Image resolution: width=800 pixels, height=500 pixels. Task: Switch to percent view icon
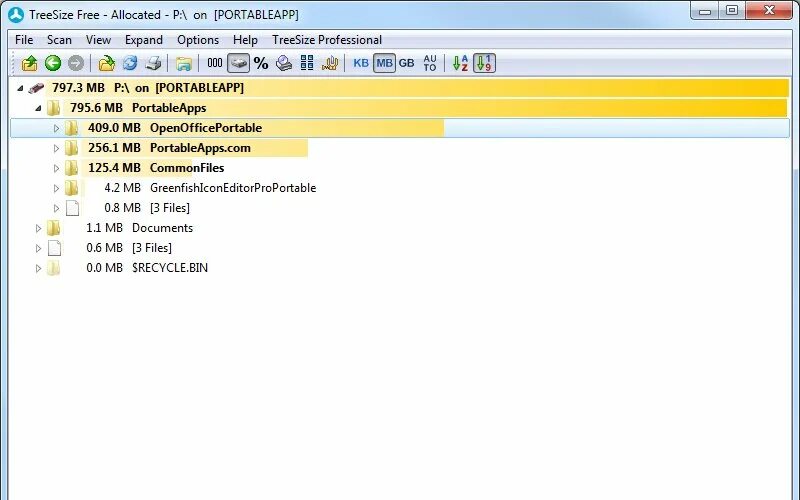pyautogui.click(x=261, y=63)
